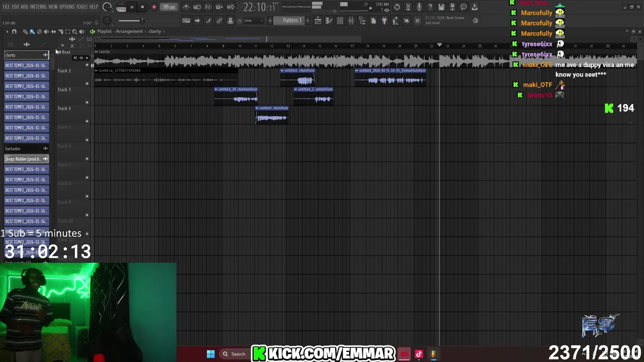Select the playlist Draw pencil tool
Image resolution: width=644 pixels, height=362 pixels.
tap(25, 32)
